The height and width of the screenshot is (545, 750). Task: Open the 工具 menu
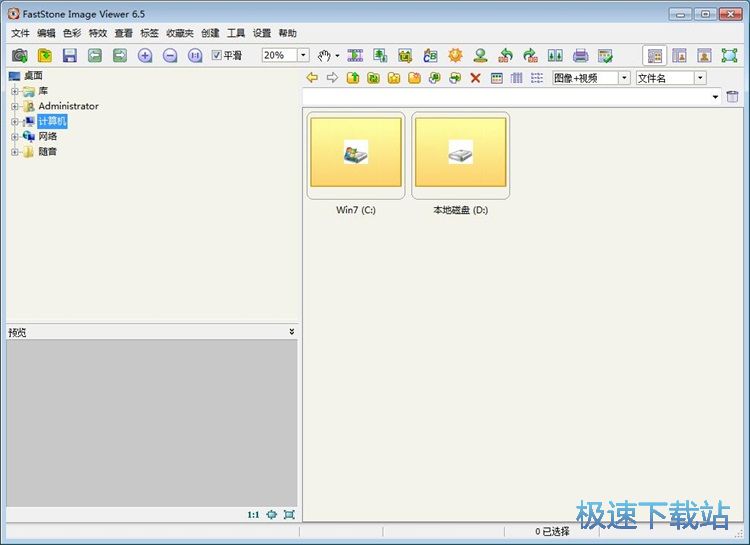236,33
